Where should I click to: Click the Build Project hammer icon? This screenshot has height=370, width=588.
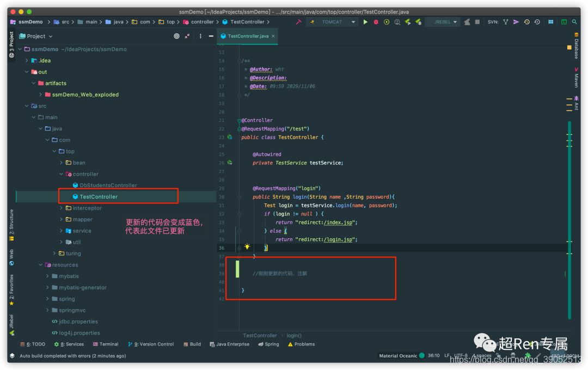298,22
